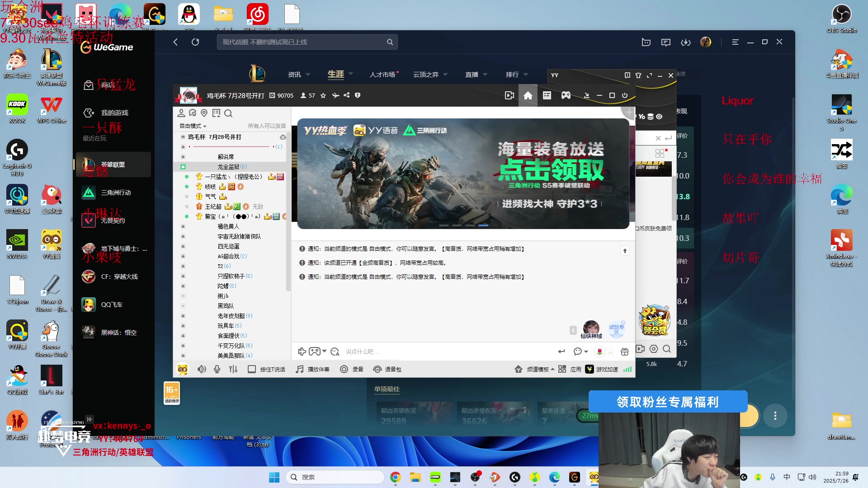Open Windows Start menu
Viewport: 868px width, 488px height.
(x=274, y=477)
